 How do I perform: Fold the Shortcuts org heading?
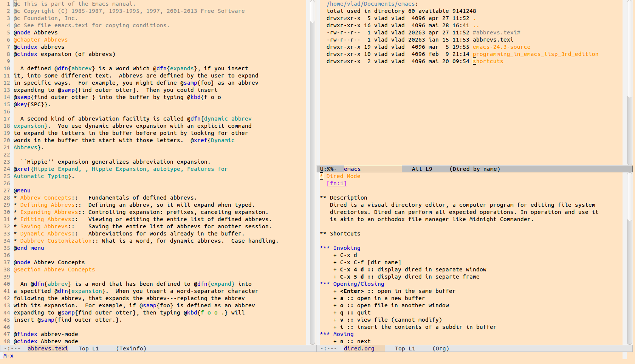(x=340, y=234)
